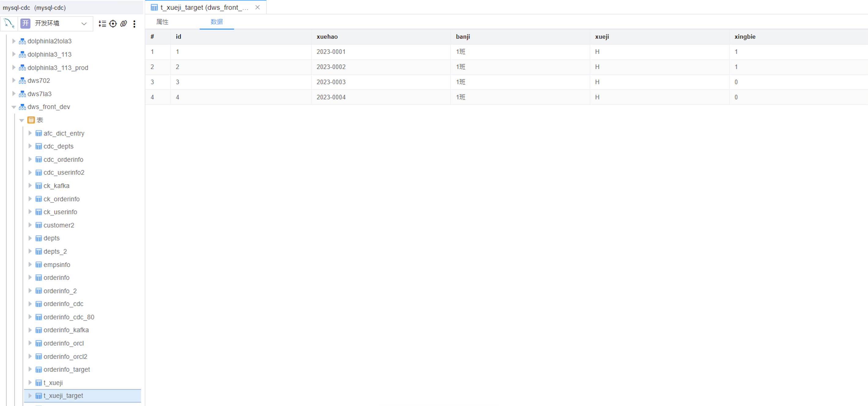Click the orange 表 tables folder icon
868x406 pixels.
pyautogui.click(x=31, y=120)
